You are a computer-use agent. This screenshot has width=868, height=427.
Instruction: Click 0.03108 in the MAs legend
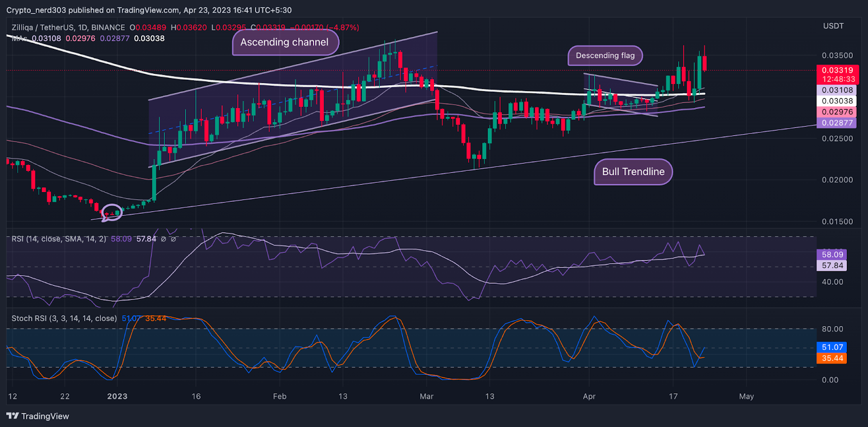47,39
